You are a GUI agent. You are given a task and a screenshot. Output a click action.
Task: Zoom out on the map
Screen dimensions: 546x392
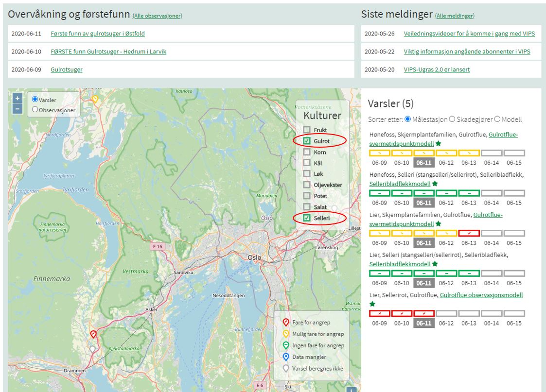point(18,108)
